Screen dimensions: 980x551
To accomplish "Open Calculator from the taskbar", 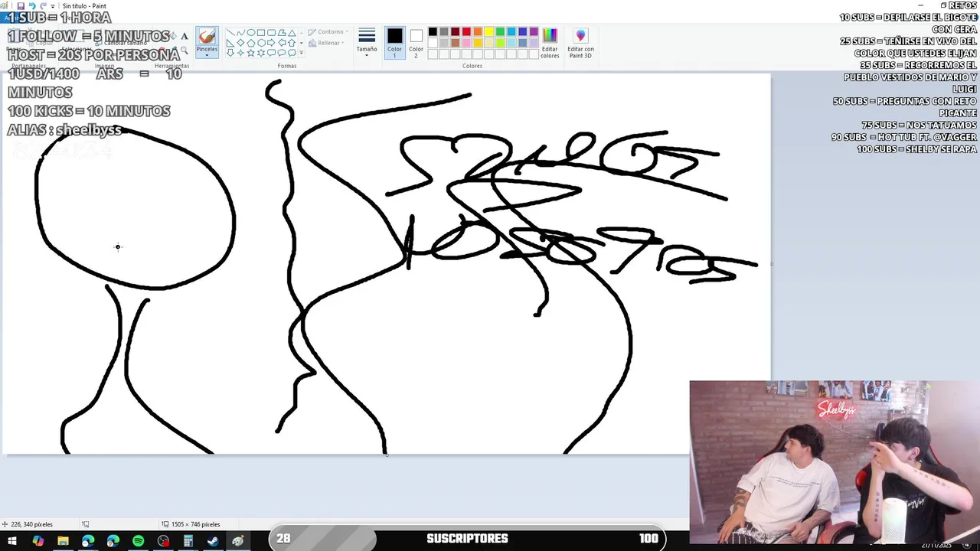I will coord(188,541).
